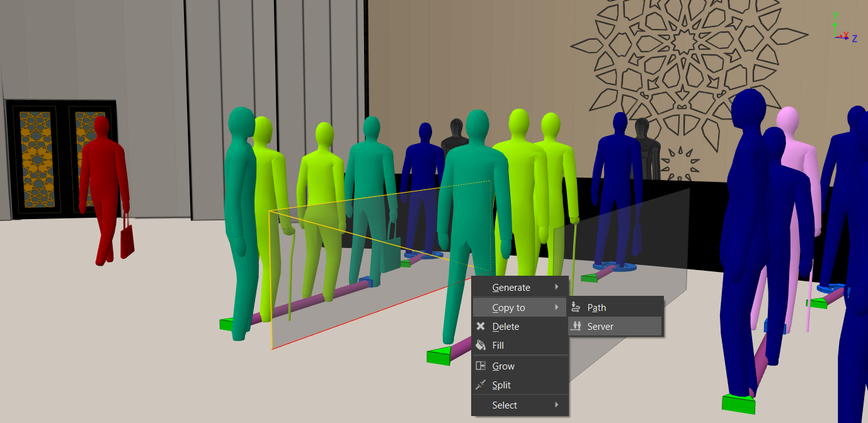Click the green marker beside the context menu
The height and width of the screenshot is (423, 868).
(x=442, y=356)
